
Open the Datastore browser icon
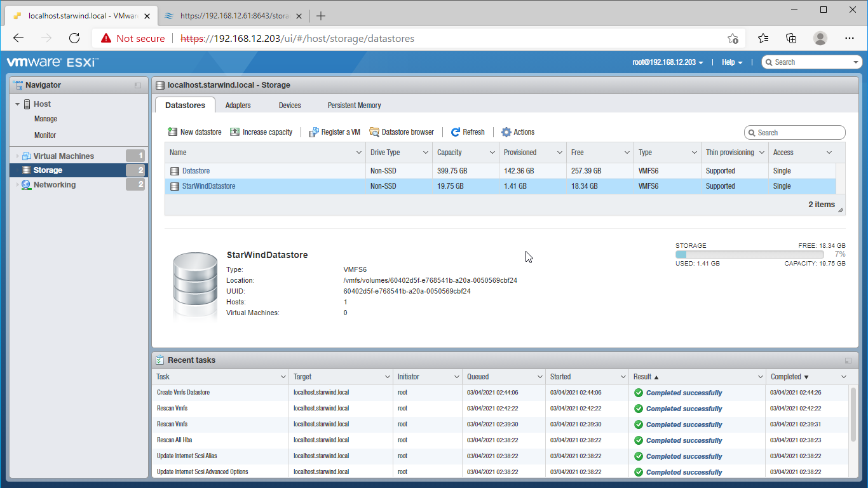(374, 132)
